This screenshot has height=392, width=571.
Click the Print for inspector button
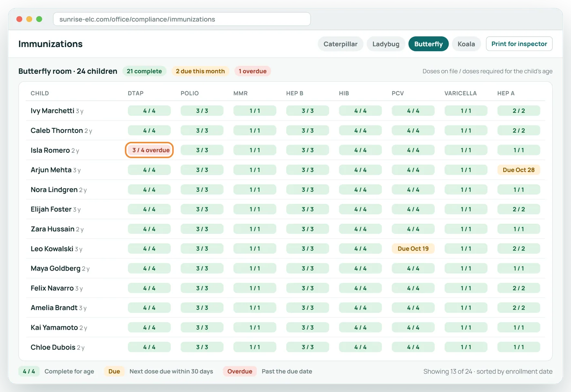pos(519,44)
